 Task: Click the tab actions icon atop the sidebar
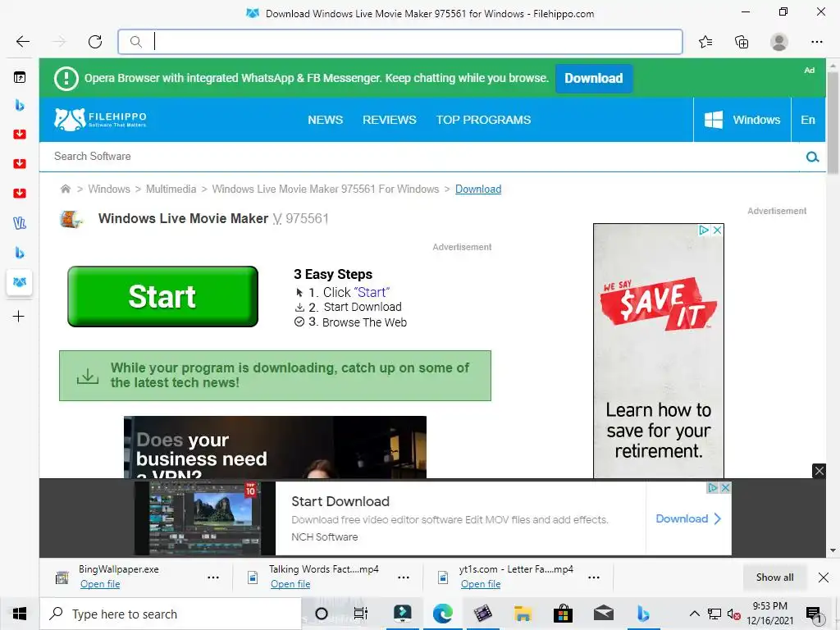(20, 78)
